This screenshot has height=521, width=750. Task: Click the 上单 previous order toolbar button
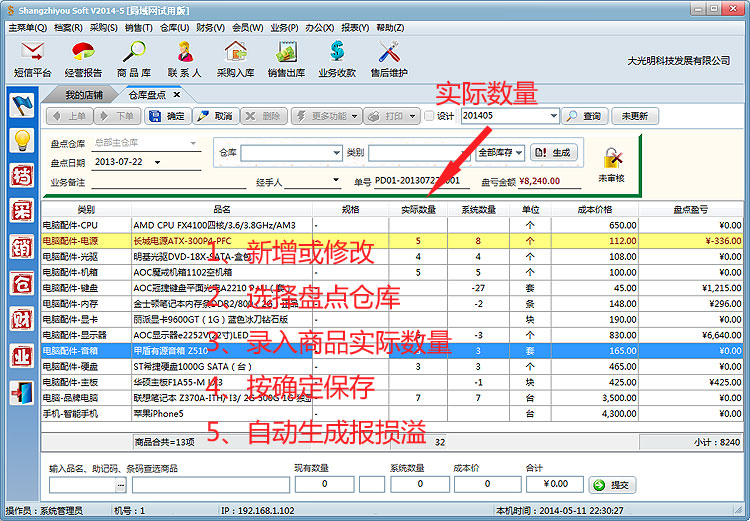(69, 116)
